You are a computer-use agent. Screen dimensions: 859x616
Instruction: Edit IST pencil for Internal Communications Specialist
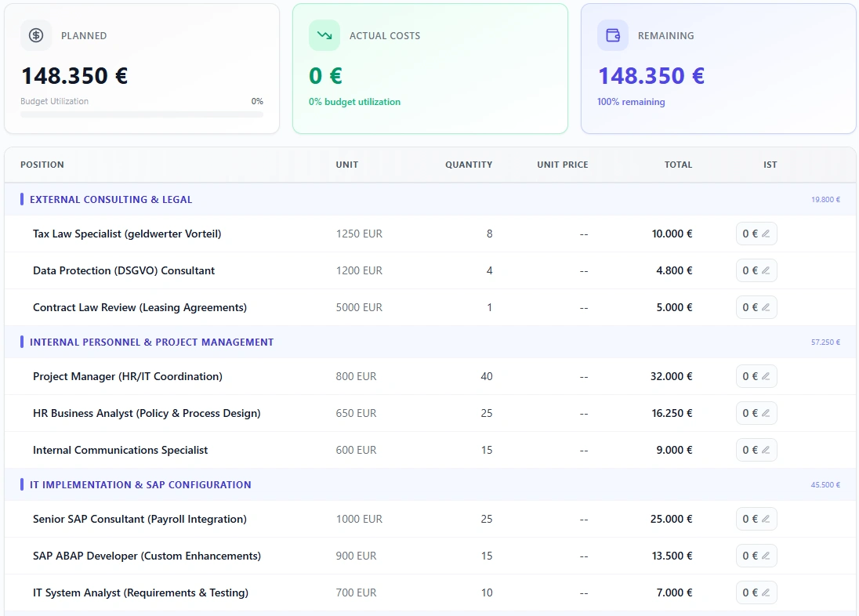click(766, 450)
